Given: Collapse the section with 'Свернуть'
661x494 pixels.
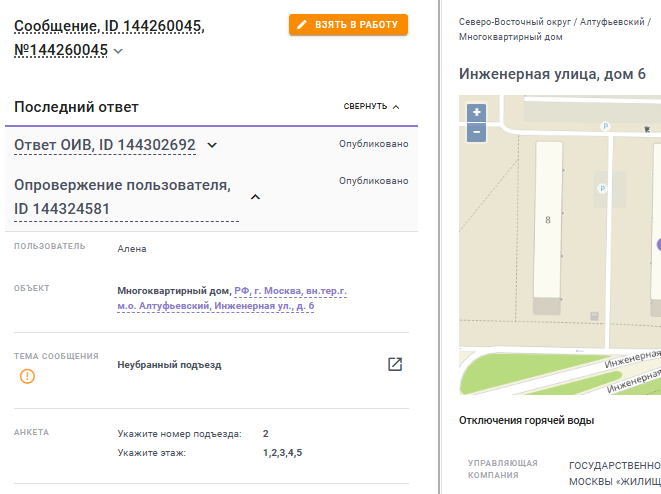Looking at the screenshot, I should [371, 106].
